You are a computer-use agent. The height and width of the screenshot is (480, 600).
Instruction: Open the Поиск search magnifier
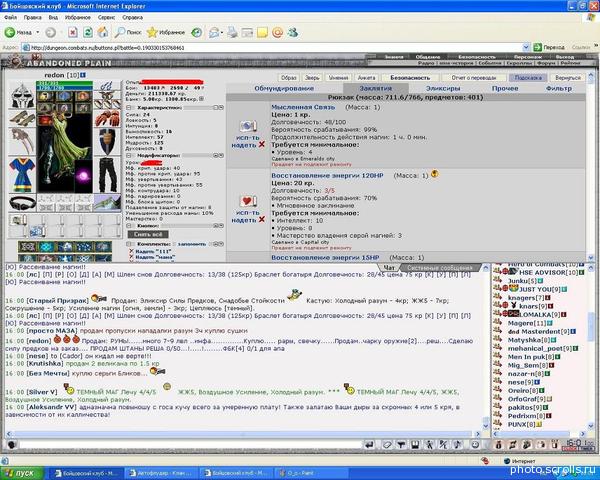(x=128, y=33)
